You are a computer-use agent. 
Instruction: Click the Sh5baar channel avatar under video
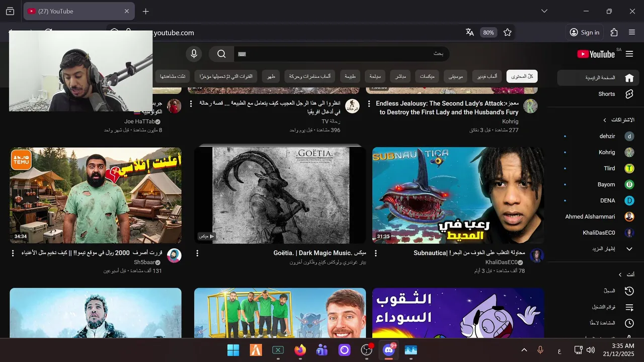pyautogui.click(x=174, y=255)
